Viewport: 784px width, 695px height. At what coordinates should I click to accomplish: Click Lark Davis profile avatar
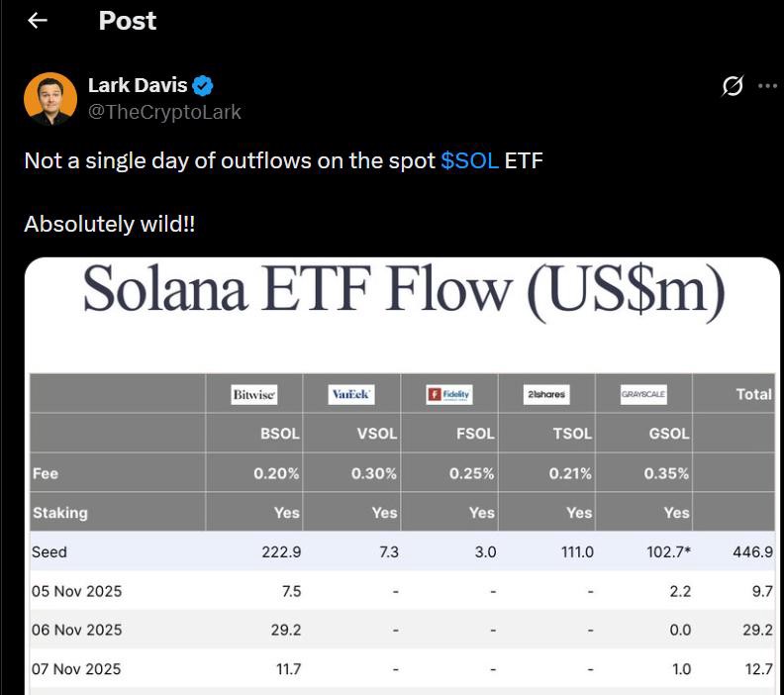49,99
